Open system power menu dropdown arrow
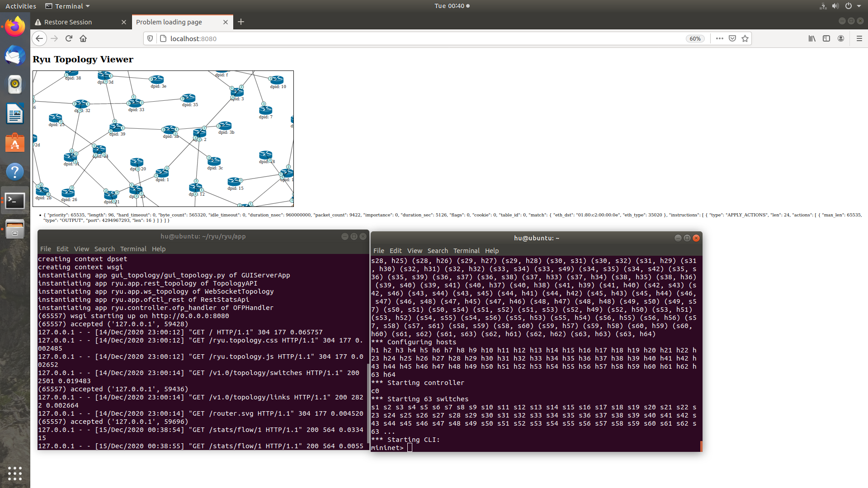Screen dimensions: 868x488 tap(859, 6)
